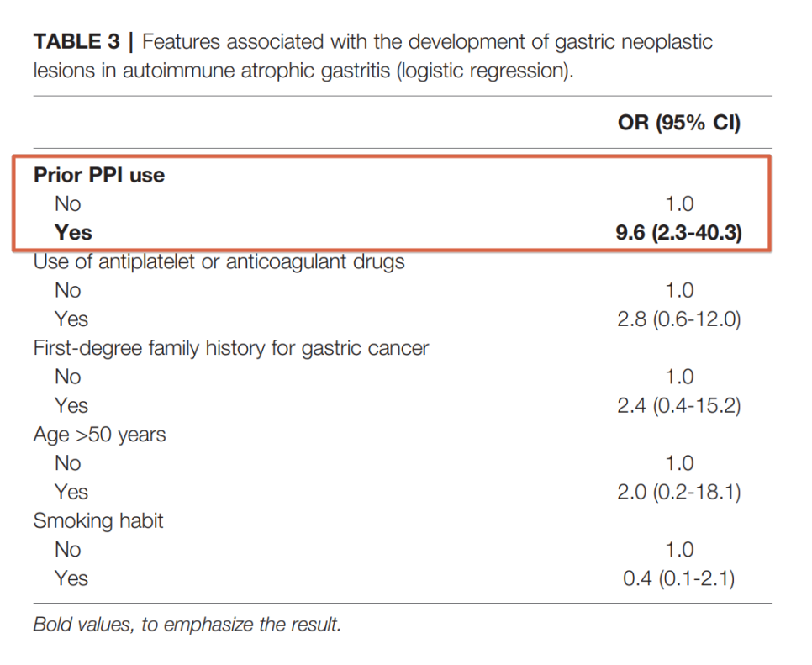The height and width of the screenshot is (665, 812).
Task: Select the "Age >50 years" row heading
Action: click(x=99, y=435)
